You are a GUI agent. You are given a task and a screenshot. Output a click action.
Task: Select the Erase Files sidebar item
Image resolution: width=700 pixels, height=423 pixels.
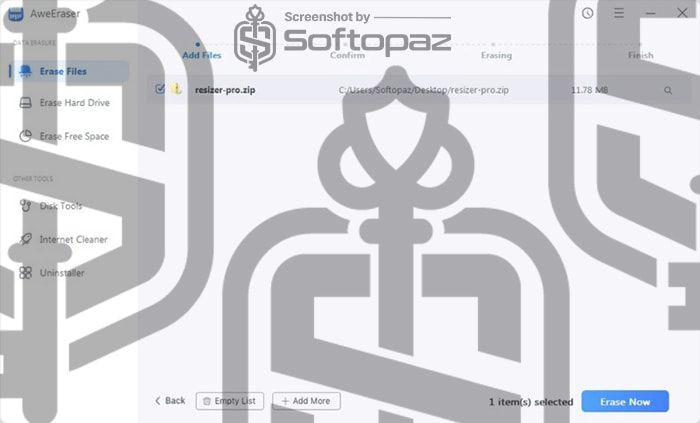[x=71, y=71]
